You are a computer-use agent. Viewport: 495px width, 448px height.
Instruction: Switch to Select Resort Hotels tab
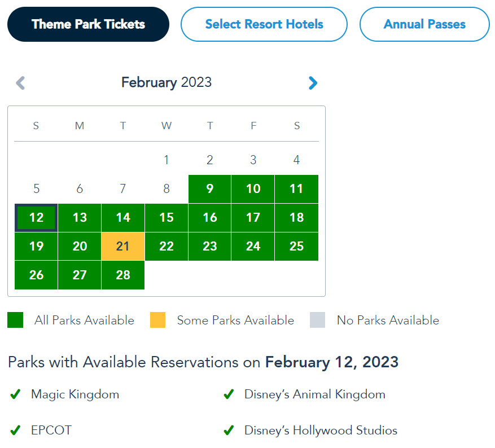pyautogui.click(x=264, y=24)
